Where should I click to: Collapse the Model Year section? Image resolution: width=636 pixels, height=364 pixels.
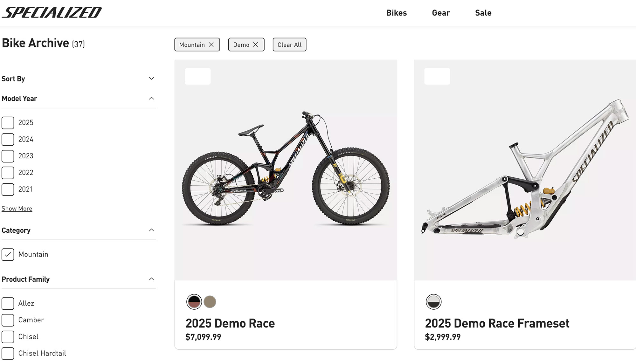pos(151,98)
